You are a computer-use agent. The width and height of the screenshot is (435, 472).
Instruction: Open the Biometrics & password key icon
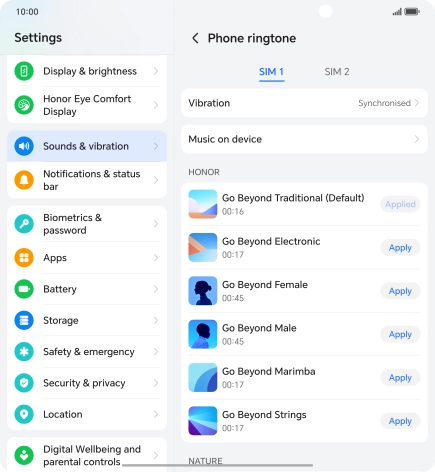tap(24, 224)
